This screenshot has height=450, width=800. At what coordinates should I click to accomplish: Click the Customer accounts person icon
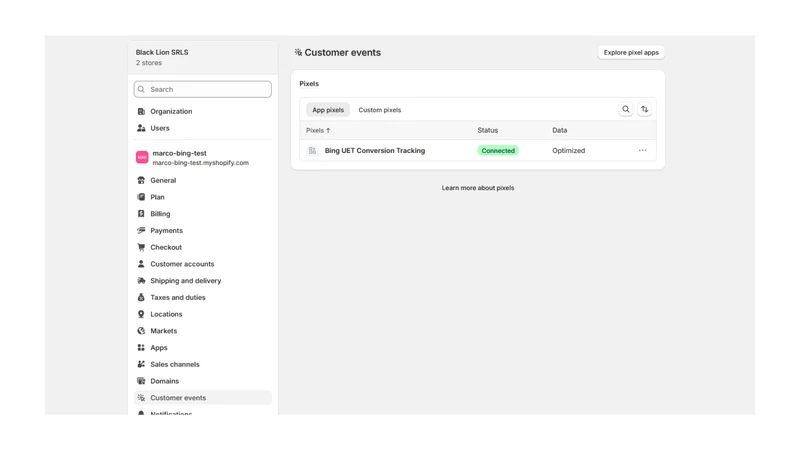pos(141,264)
